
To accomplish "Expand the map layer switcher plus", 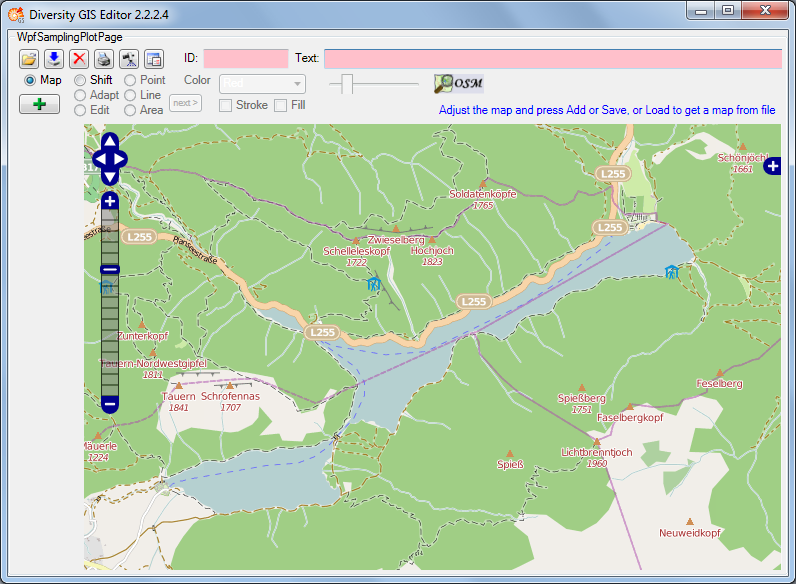I will pos(772,166).
